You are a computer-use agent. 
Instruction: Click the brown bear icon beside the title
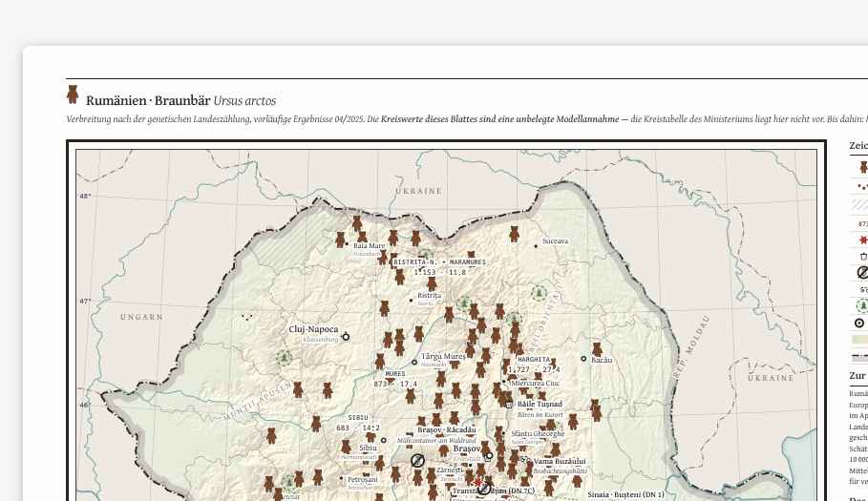pos(73,94)
